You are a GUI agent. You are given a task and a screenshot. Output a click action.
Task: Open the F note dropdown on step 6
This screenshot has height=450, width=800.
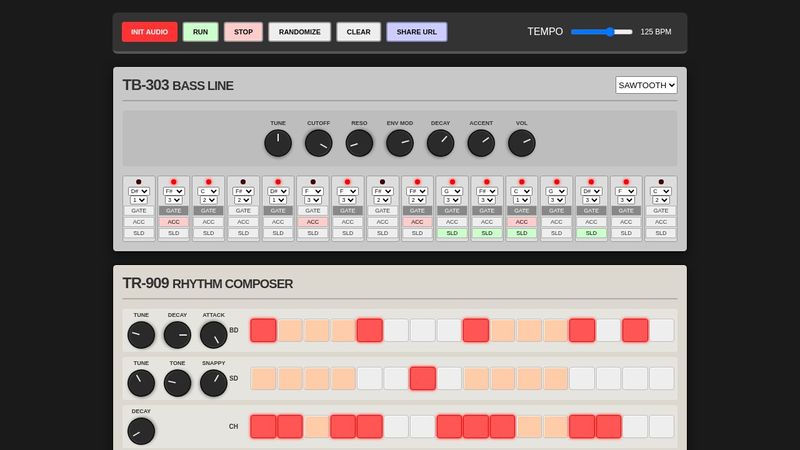313,191
